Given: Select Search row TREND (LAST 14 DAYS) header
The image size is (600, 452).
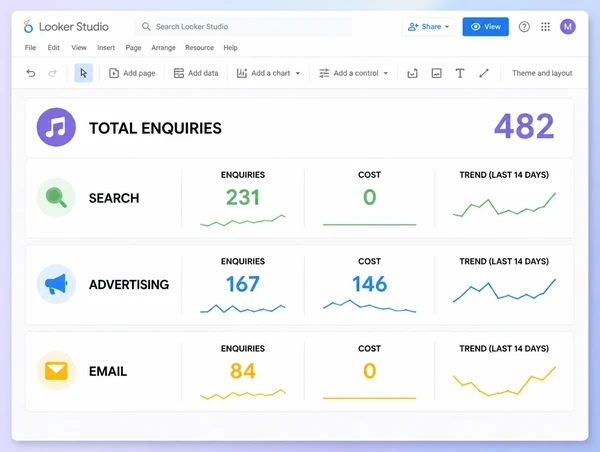Looking at the screenshot, I should point(504,175).
